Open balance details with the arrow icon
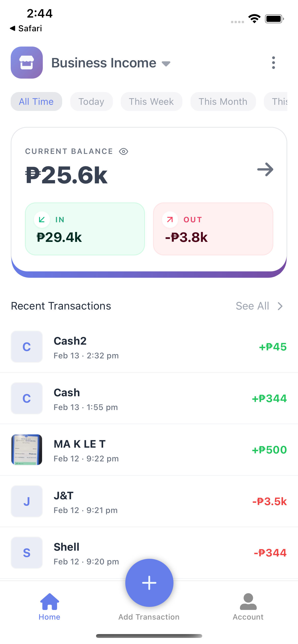The height and width of the screenshot is (644, 298). pos(265,169)
